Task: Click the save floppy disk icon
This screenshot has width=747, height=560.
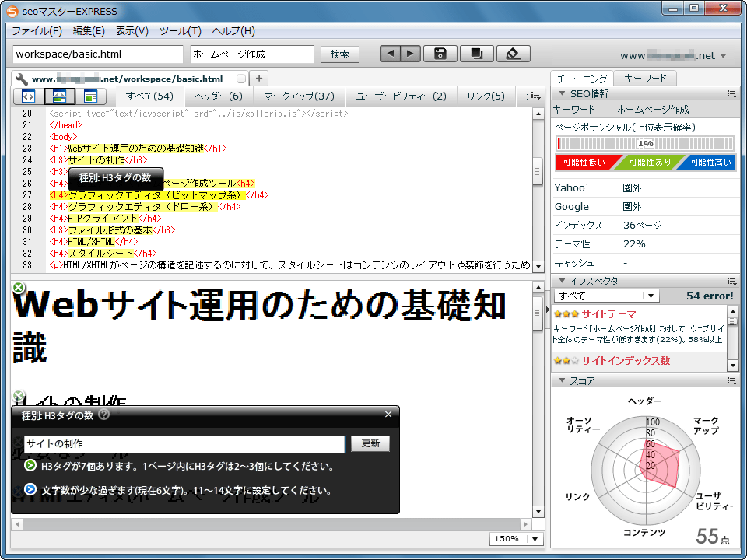Action: tap(440, 54)
